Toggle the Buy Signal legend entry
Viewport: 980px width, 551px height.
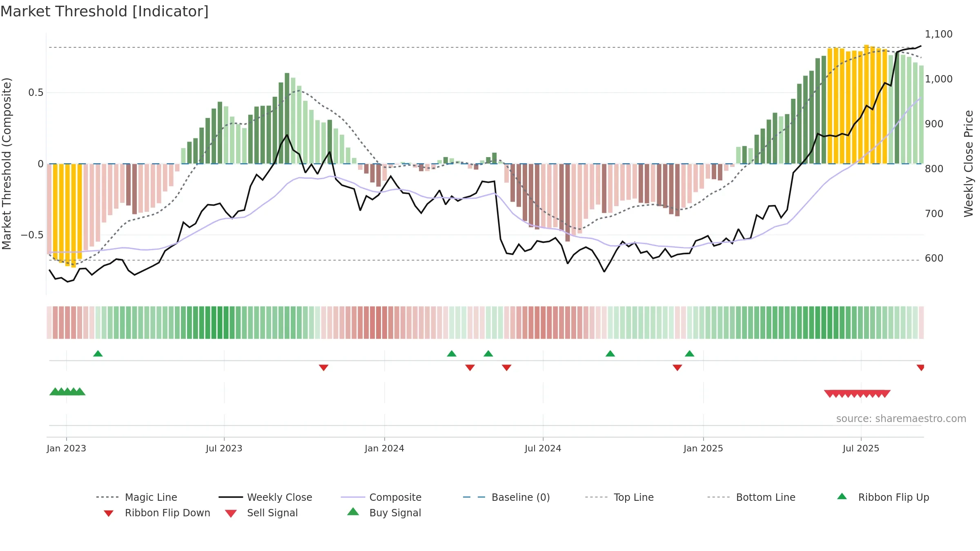tap(384, 513)
